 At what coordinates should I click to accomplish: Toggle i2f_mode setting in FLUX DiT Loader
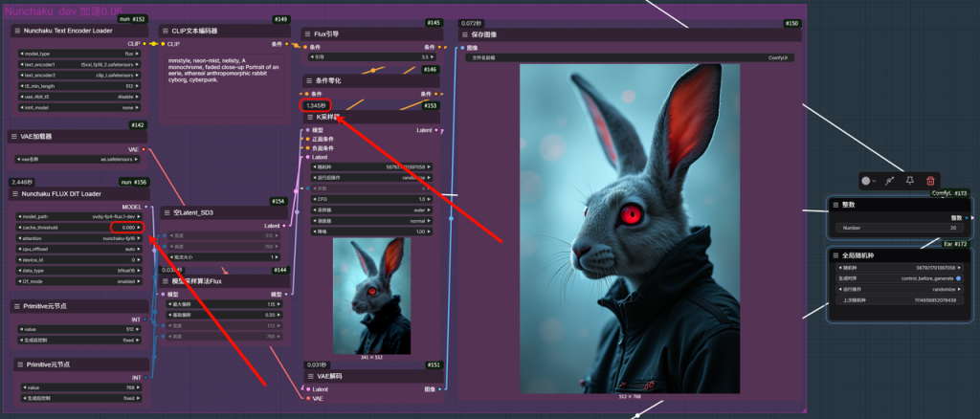tap(81, 281)
